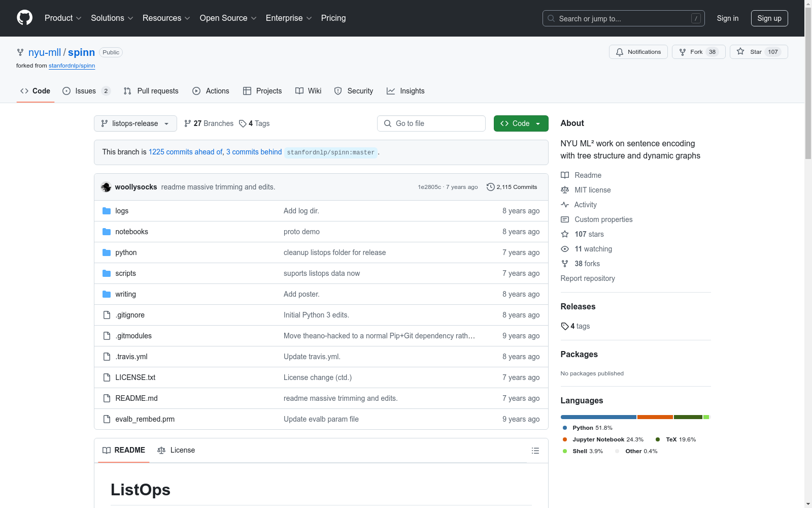Open the Pricing page link
Image resolution: width=812 pixels, height=508 pixels.
pyautogui.click(x=333, y=18)
